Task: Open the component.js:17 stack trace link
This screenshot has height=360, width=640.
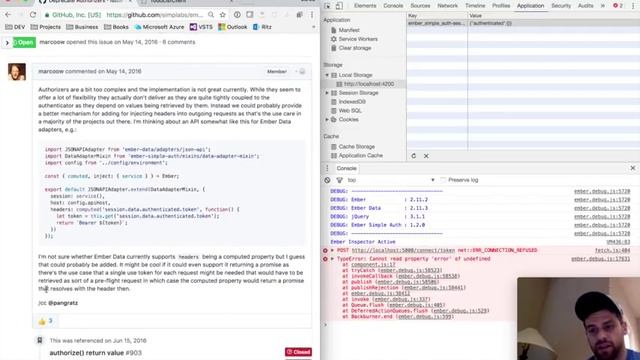Action: click(x=373, y=264)
